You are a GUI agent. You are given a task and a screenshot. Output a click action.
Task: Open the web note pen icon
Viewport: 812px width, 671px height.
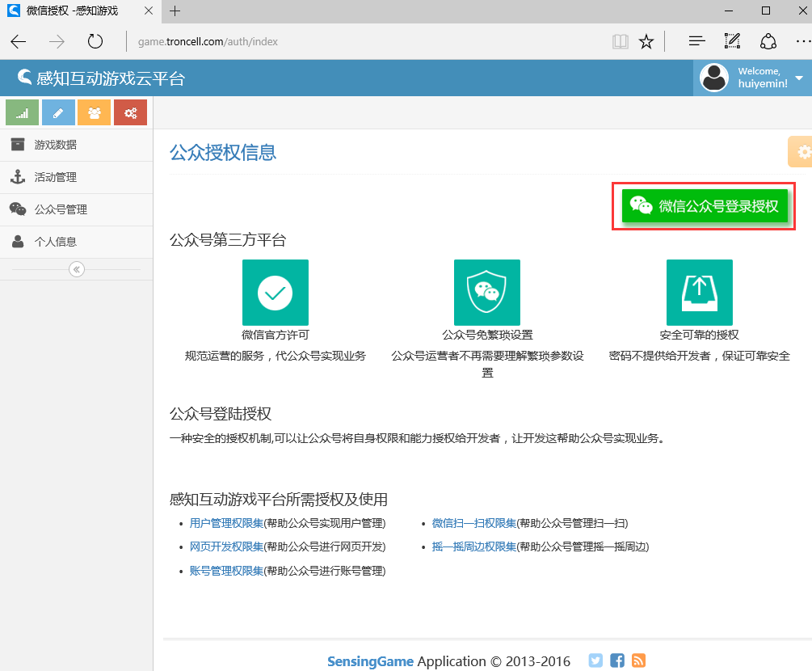[x=732, y=41]
